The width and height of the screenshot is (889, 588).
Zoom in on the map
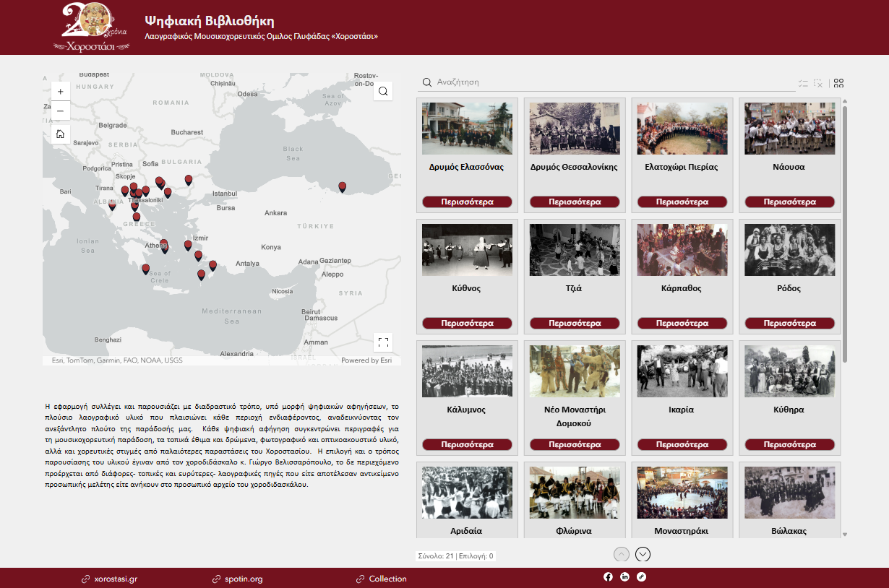[x=61, y=91]
